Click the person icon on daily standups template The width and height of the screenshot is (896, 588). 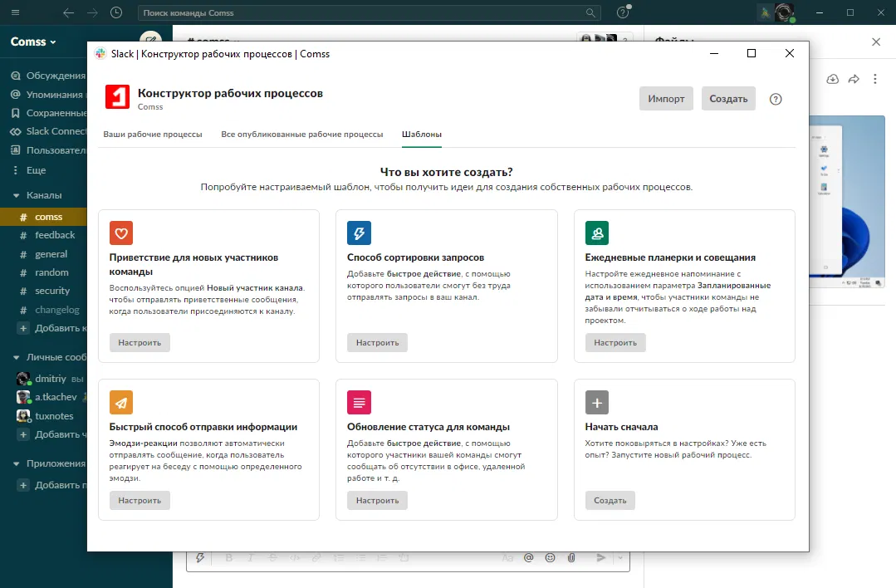pos(597,233)
